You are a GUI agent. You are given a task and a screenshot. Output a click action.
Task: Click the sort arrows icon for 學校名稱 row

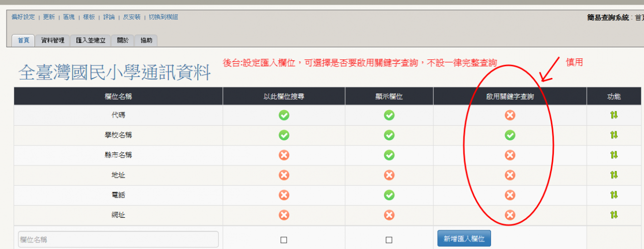pos(614,135)
